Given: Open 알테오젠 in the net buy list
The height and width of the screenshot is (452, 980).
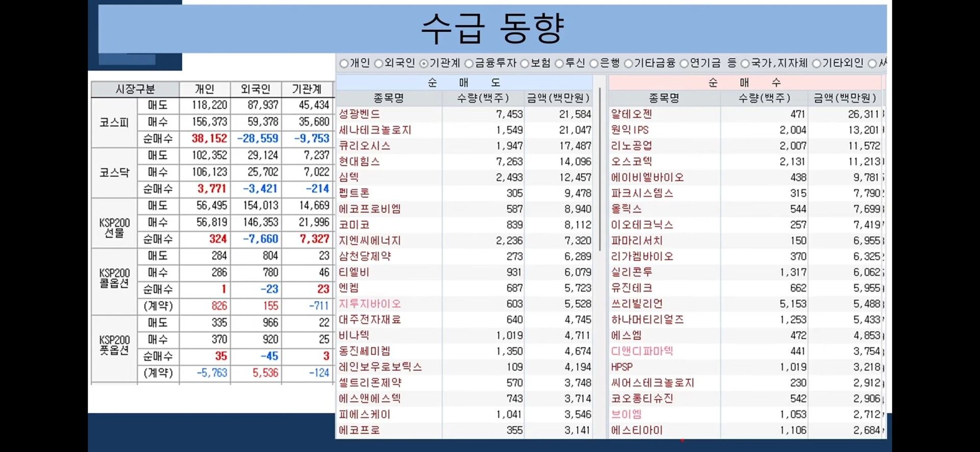Looking at the screenshot, I should (x=631, y=114).
